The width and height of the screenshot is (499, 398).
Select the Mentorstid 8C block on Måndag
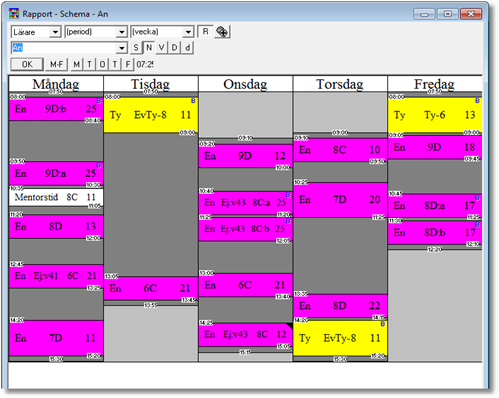(56, 197)
